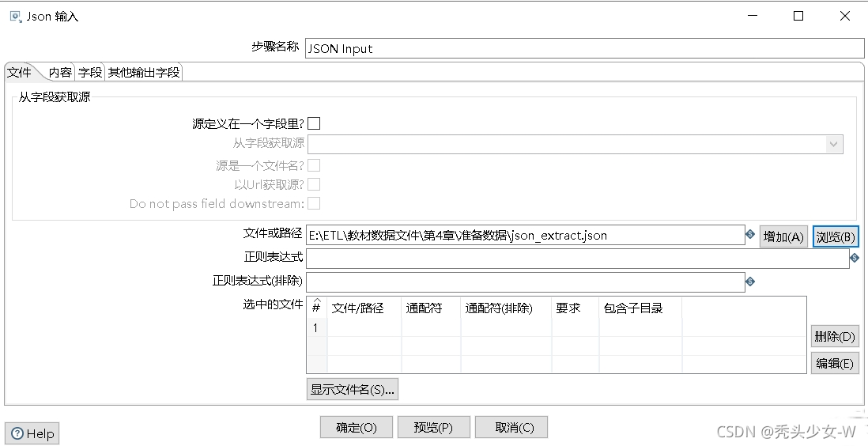Click the 通配符 column header
868x446 pixels.
click(431, 308)
